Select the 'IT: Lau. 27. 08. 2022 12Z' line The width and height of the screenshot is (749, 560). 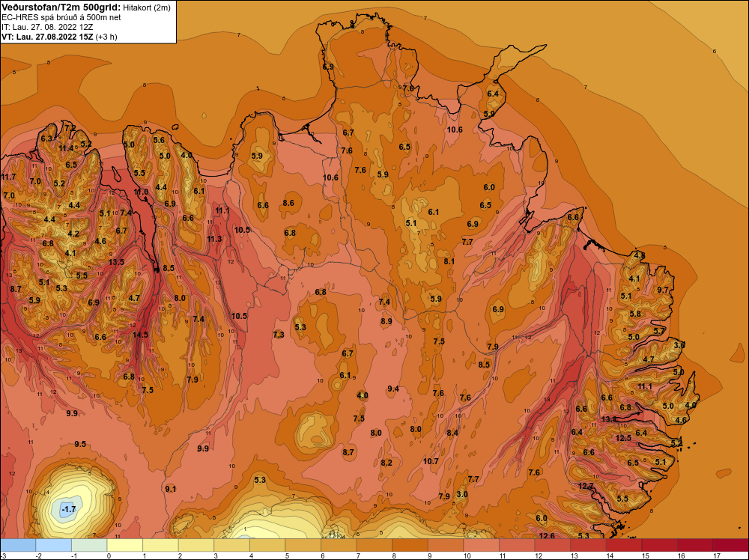point(48,27)
